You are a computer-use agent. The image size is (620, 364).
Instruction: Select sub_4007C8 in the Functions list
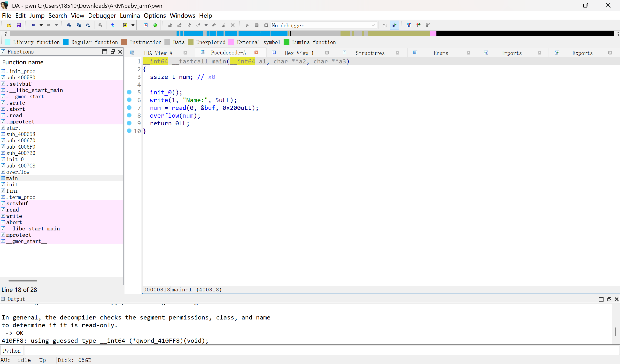pos(62,166)
